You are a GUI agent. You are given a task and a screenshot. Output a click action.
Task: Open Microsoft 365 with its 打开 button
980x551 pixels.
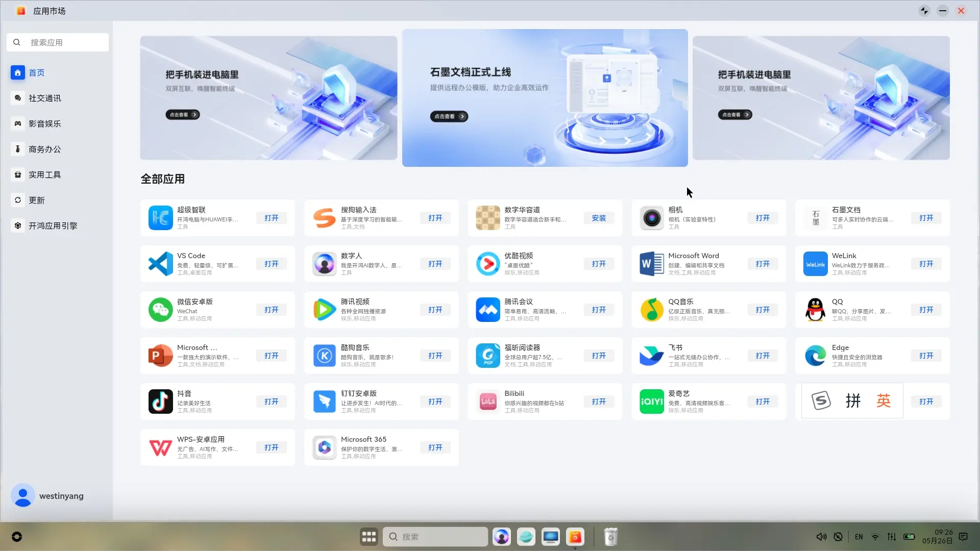tap(435, 447)
